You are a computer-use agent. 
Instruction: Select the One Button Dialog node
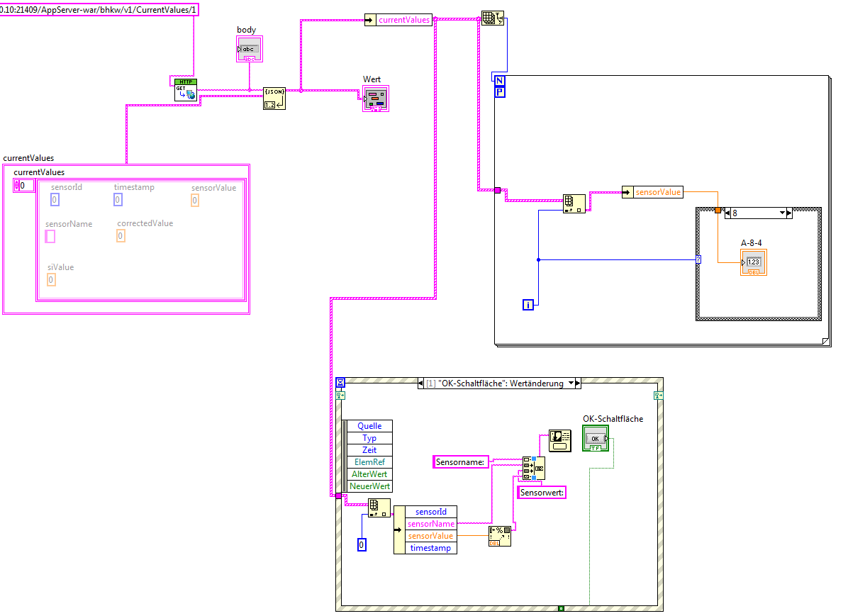point(560,441)
